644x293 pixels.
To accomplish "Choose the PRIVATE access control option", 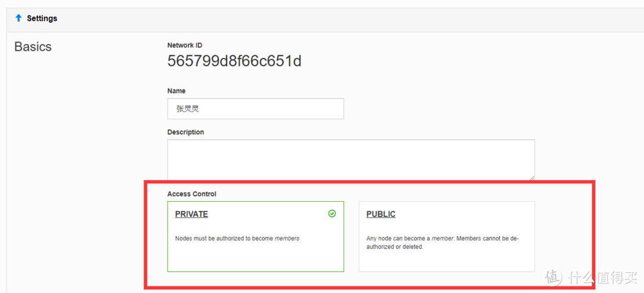I will 255,236.
